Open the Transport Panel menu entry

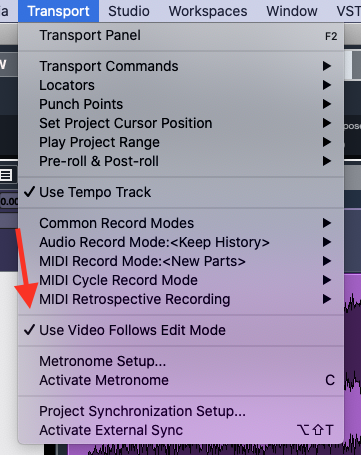(x=181, y=36)
